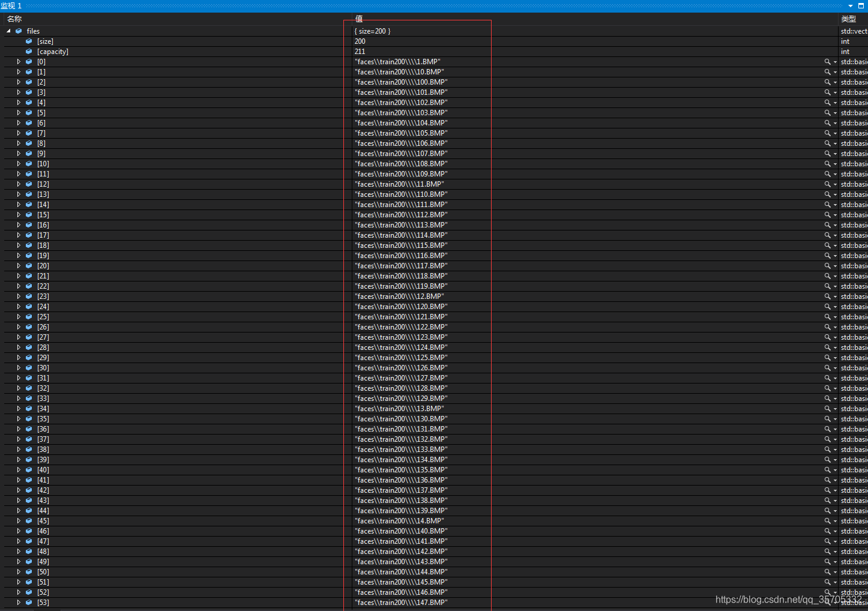868x611 pixels.
Task: Click magnifier visualizer icon for row [25]
Action: click(828, 317)
